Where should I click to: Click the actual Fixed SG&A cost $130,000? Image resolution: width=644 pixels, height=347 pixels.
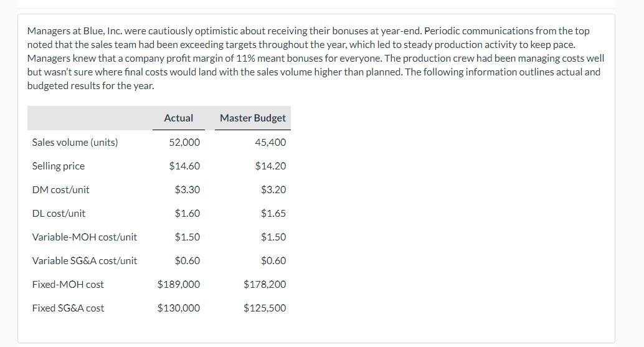click(179, 308)
